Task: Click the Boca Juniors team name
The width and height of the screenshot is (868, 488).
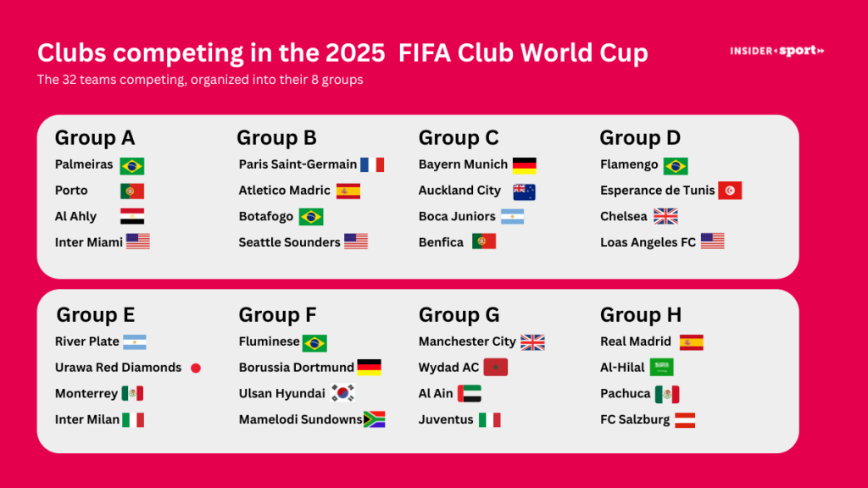Action: [457, 216]
